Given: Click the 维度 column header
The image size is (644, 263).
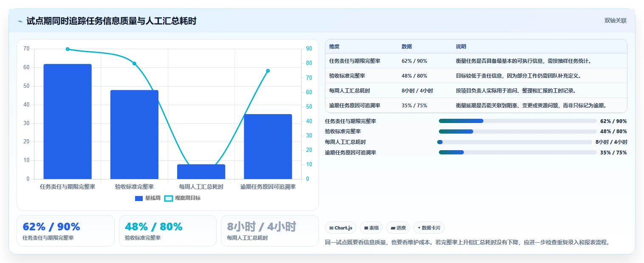Looking at the screenshot, I should (x=334, y=47).
